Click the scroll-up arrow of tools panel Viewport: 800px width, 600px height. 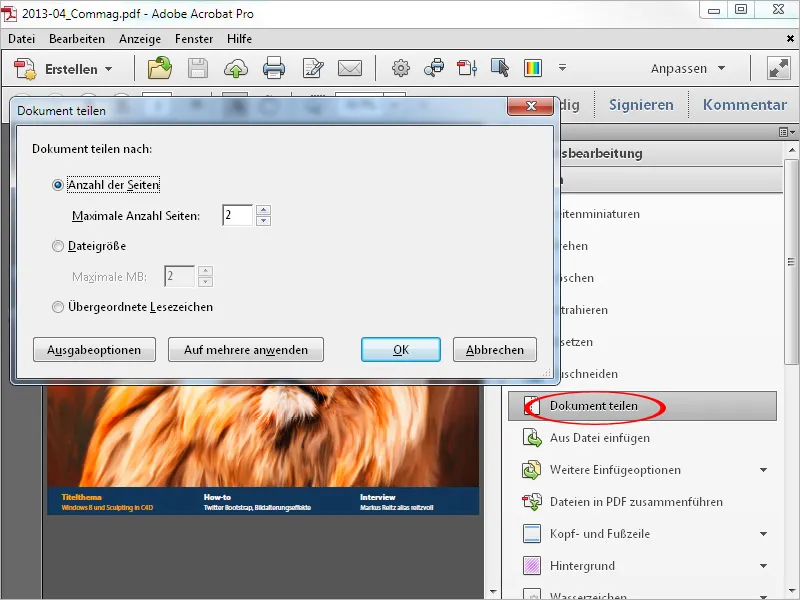791,150
